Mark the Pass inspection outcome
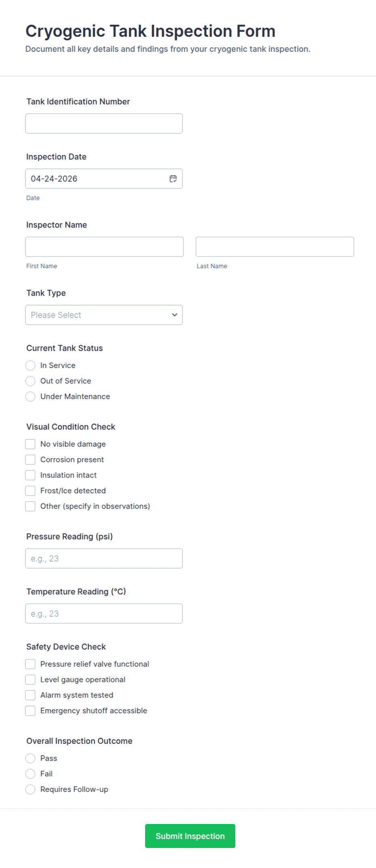This screenshot has width=376, height=868. coord(30,758)
